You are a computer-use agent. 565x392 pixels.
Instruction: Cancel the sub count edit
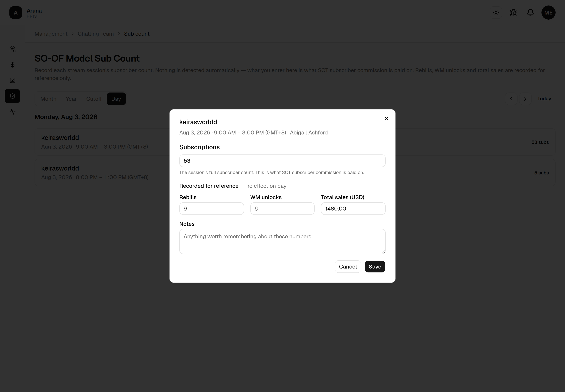click(x=348, y=267)
